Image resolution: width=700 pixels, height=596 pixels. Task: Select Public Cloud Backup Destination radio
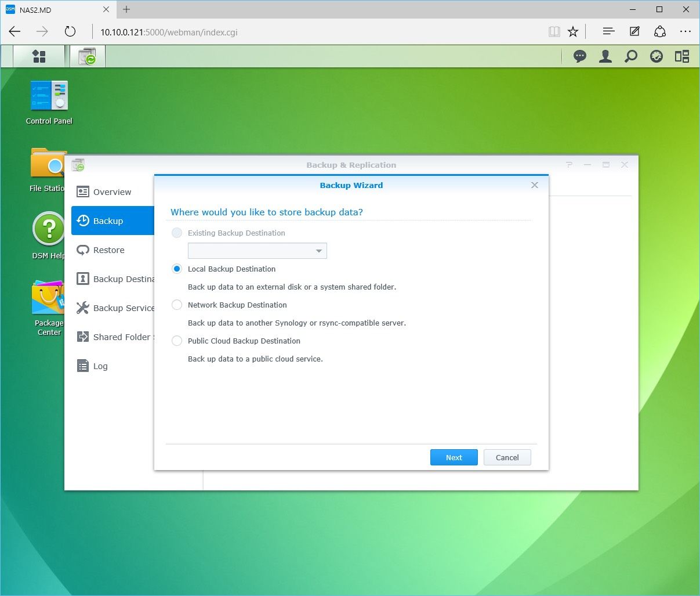tap(177, 341)
